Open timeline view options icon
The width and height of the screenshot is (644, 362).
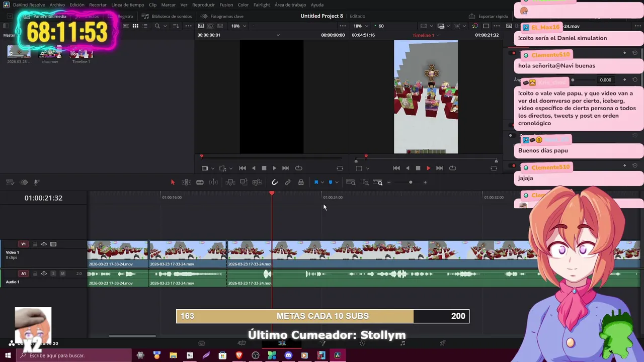coord(10,183)
